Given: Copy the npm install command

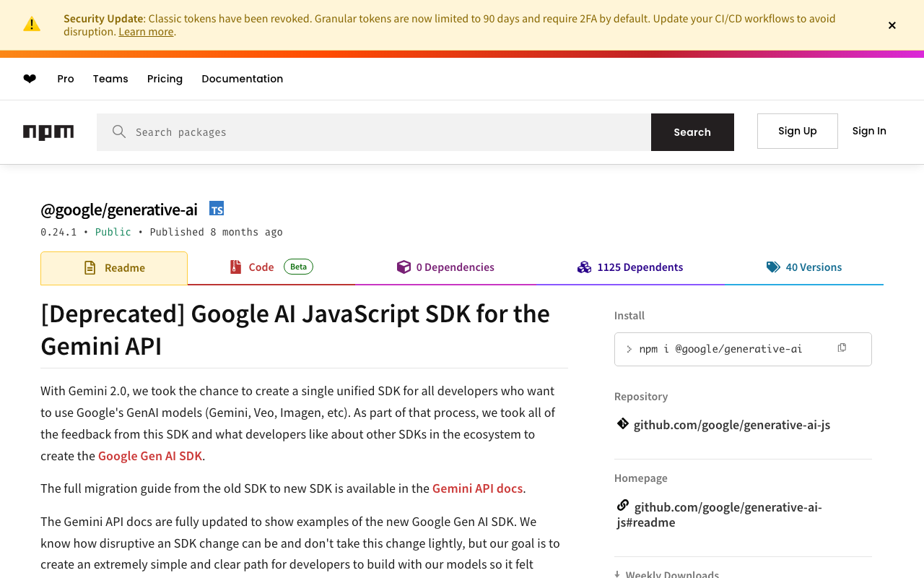Looking at the screenshot, I should tap(842, 348).
